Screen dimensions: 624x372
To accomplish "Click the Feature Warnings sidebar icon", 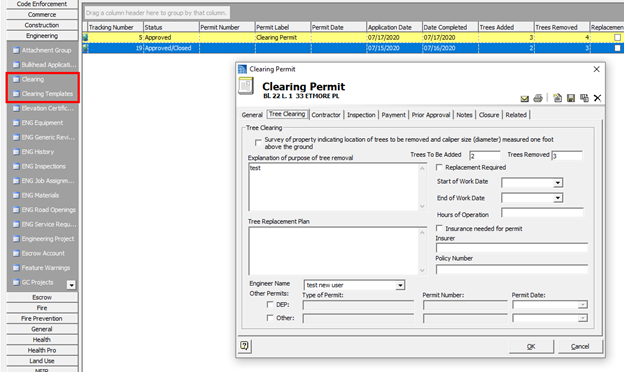I will coord(16,268).
